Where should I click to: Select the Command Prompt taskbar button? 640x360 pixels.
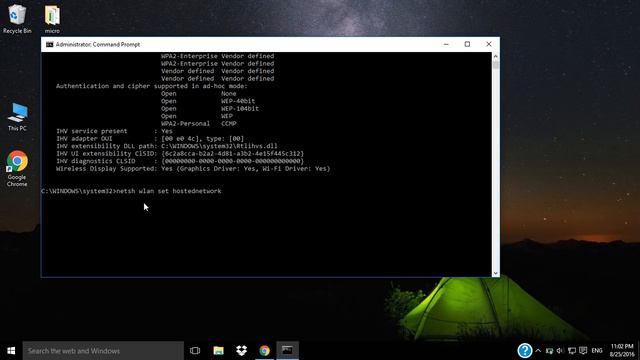coord(287,351)
